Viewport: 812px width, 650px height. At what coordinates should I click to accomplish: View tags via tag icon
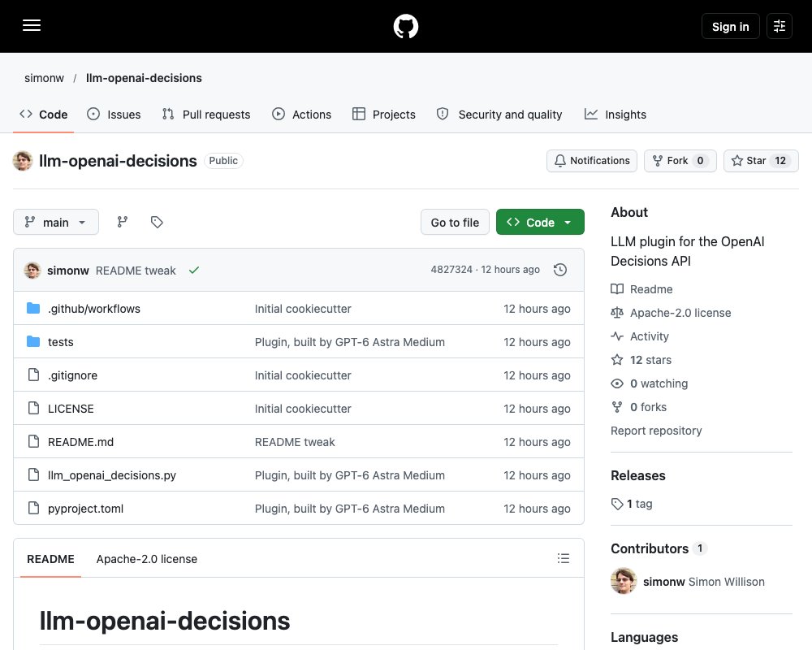click(x=157, y=222)
